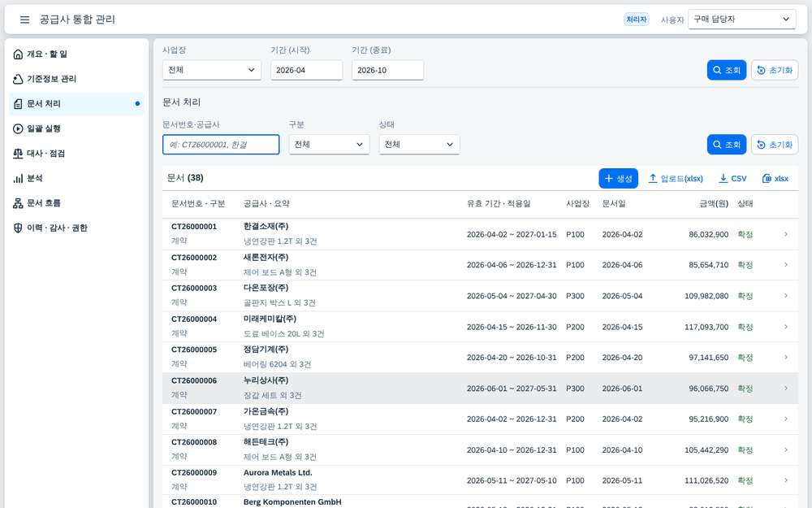Click the scales icon beside 대사 · 점검
This screenshot has height=508, width=812.
point(18,154)
